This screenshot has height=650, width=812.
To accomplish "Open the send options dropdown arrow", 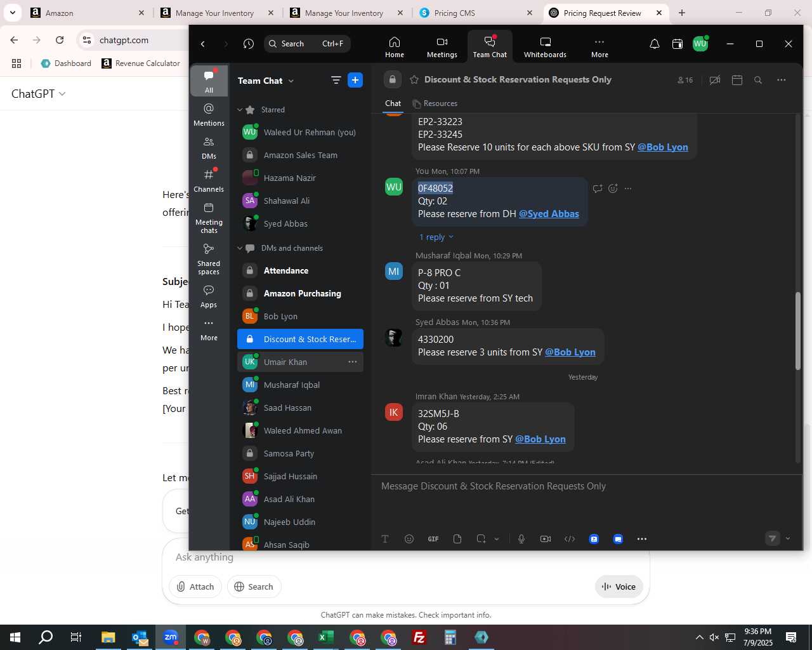I will (x=788, y=538).
